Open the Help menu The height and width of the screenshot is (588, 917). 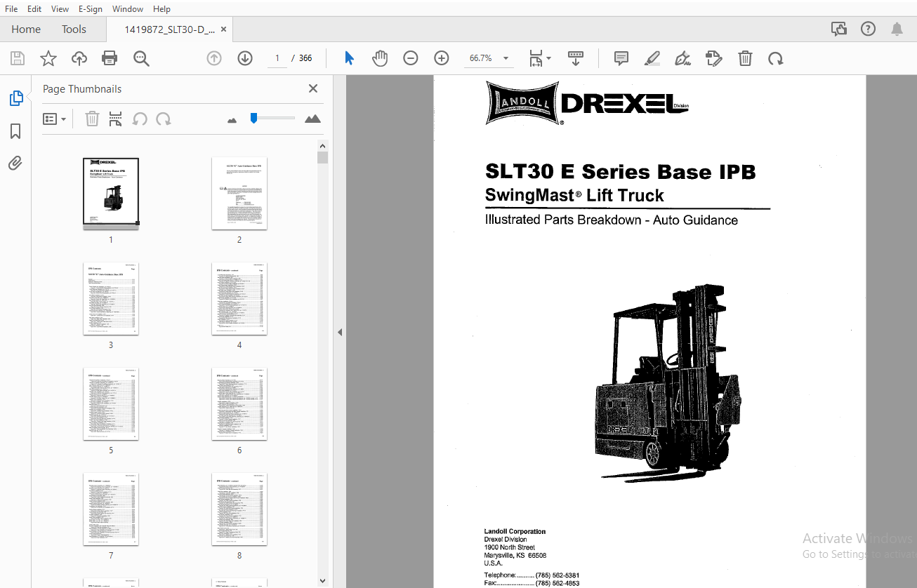161,9
